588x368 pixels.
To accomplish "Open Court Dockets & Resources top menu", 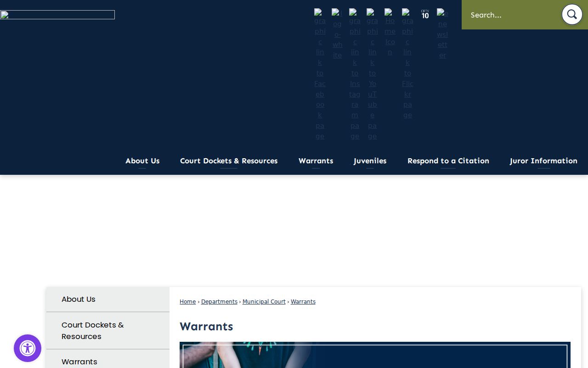I will (x=229, y=161).
